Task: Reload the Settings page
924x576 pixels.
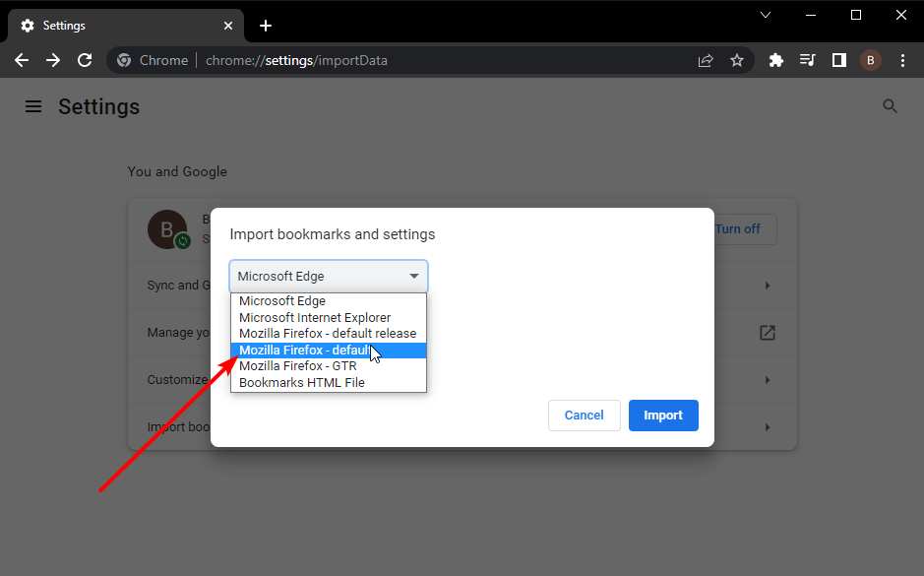Action: click(x=85, y=60)
